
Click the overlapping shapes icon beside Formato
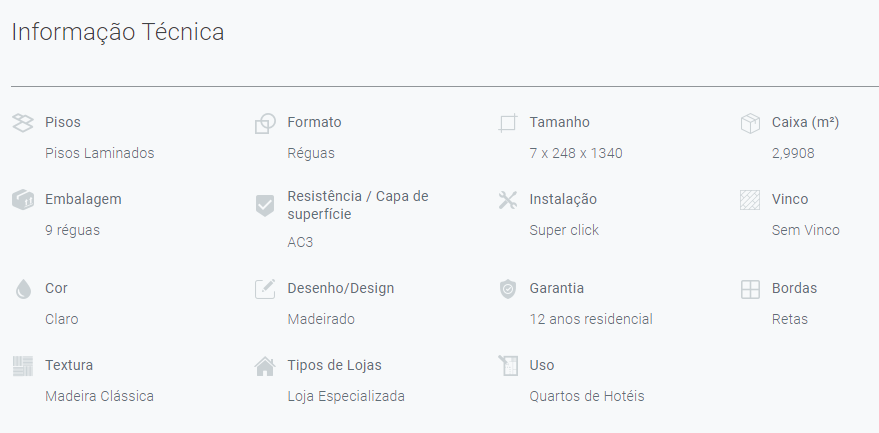[265, 123]
